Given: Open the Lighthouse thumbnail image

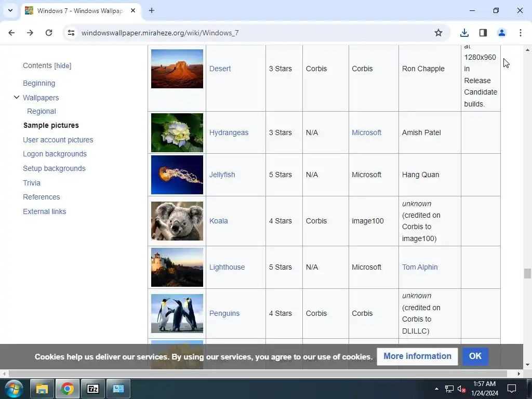Looking at the screenshot, I should pyautogui.click(x=177, y=268).
